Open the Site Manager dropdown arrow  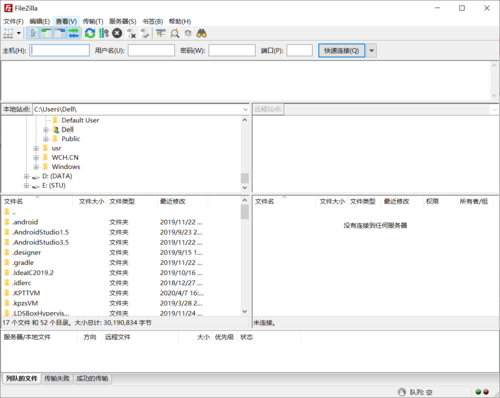(19, 33)
